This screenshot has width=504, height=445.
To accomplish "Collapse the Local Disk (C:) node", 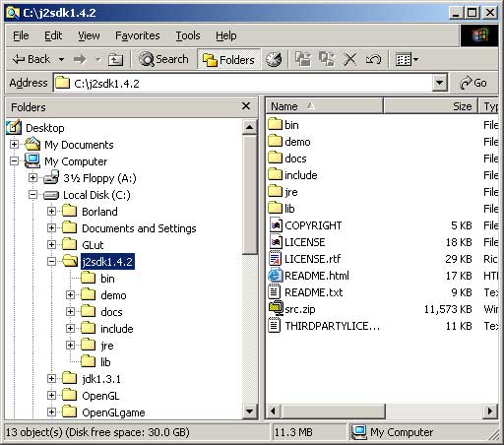I will click(x=32, y=195).
